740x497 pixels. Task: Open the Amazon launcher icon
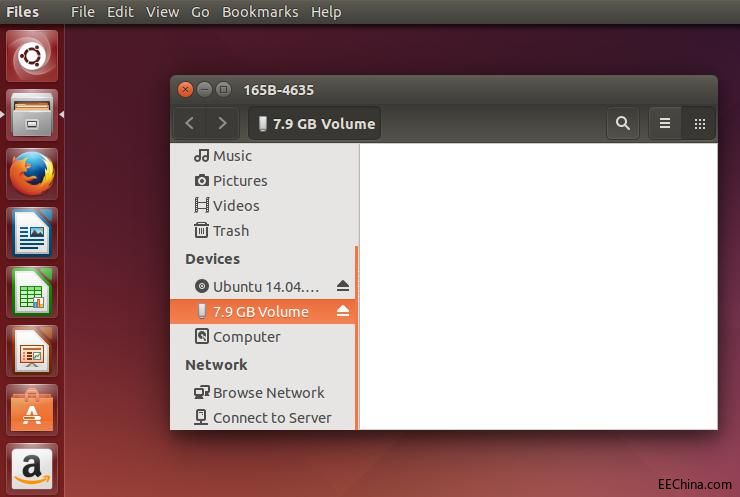[x=32, y=469]
